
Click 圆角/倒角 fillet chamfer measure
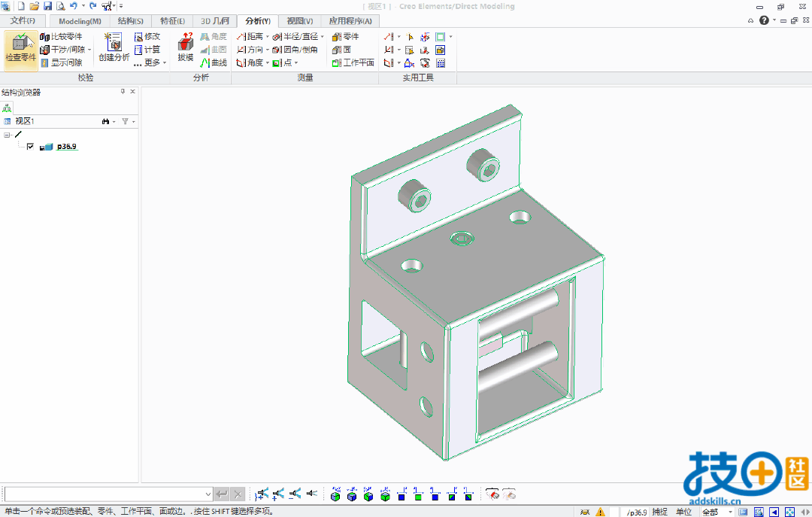[295, 50]
